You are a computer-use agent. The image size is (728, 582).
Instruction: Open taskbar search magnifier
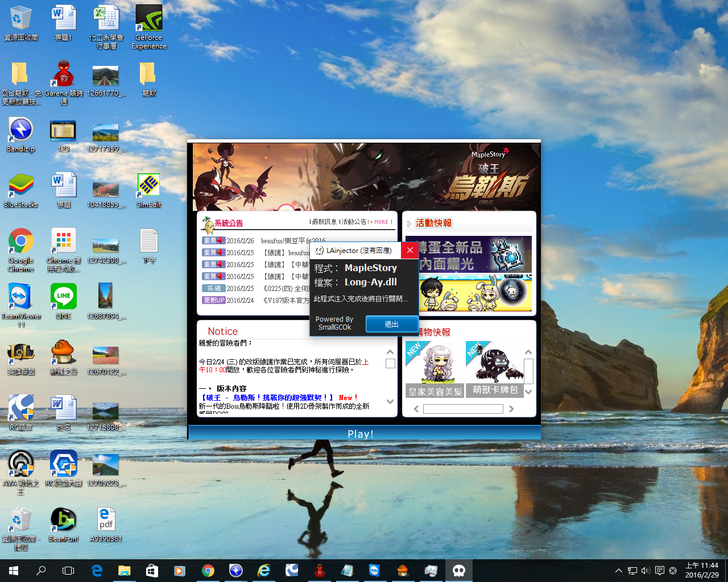pyautogui.click(x=41, y=571)
